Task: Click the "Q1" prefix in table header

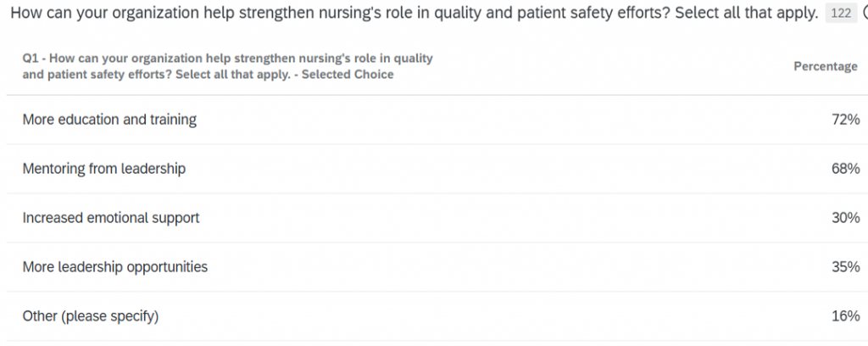Action: [31, 58]
